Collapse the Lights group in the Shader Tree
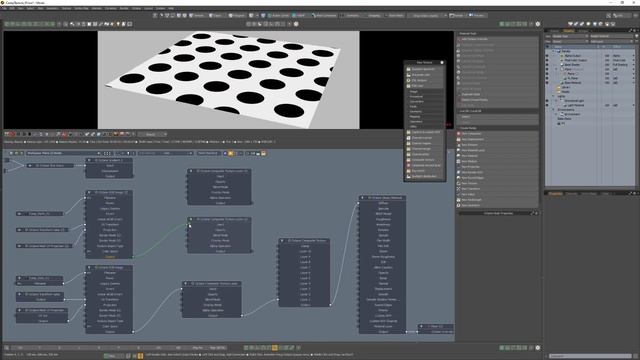The image size is (640, 360). (x=554, y=96)
